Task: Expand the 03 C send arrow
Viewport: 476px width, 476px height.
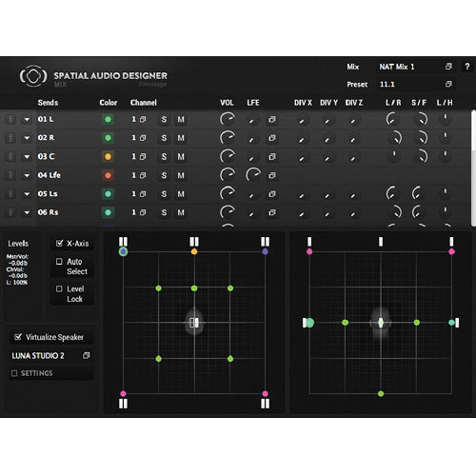Action: (x=27, y=157)
